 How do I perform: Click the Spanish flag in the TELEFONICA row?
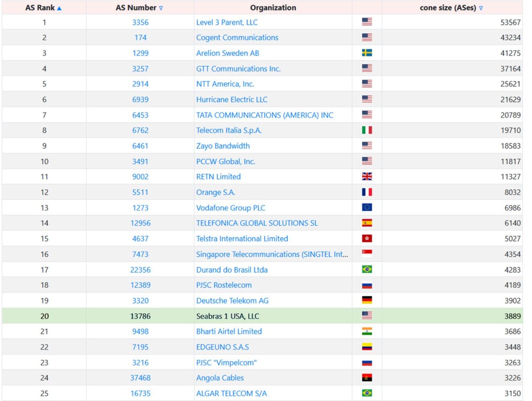tap(367, 223)
